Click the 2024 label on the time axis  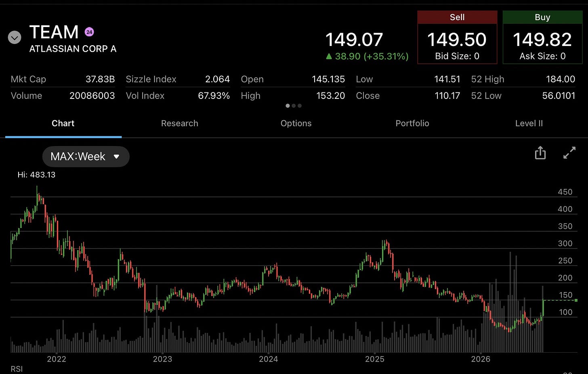tap(268, 359)
